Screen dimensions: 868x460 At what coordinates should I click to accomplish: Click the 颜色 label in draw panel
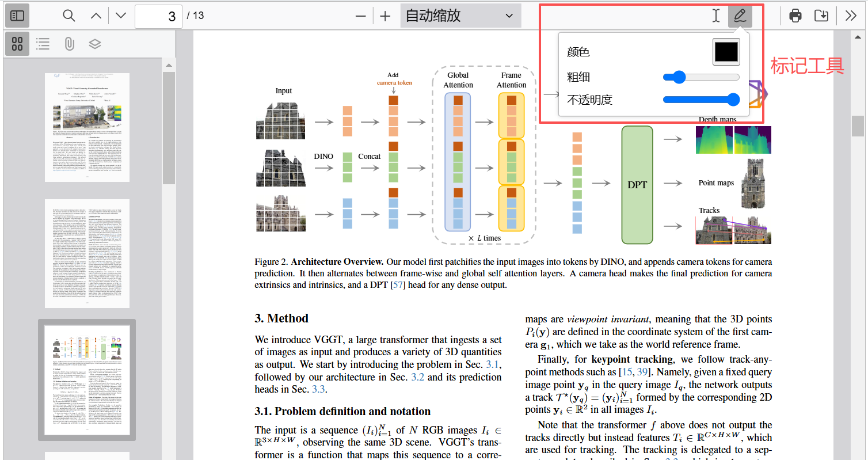point(578,52)
